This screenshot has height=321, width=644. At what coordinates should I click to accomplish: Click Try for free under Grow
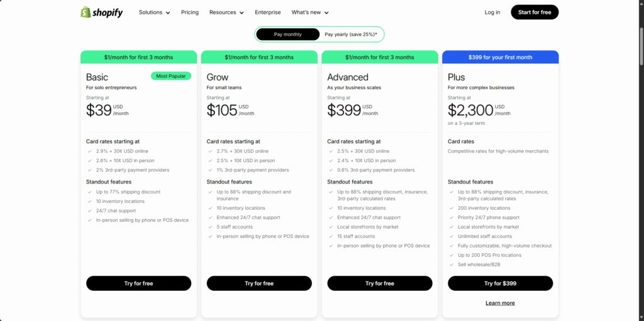pos(259,283)
